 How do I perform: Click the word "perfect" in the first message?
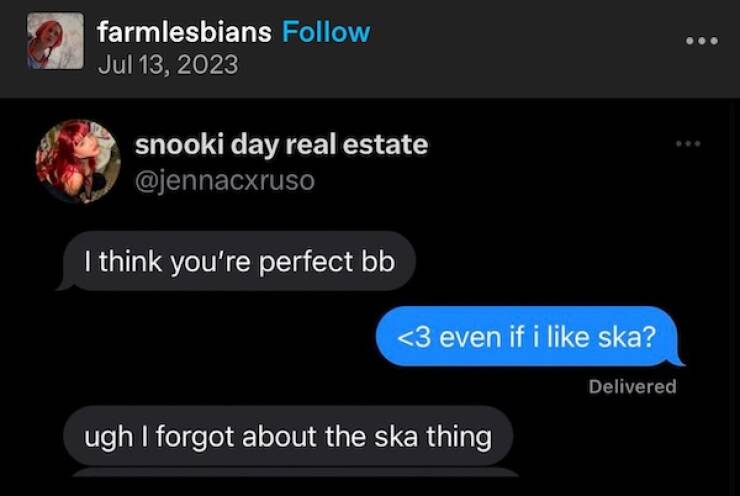(x=306, y=262)
